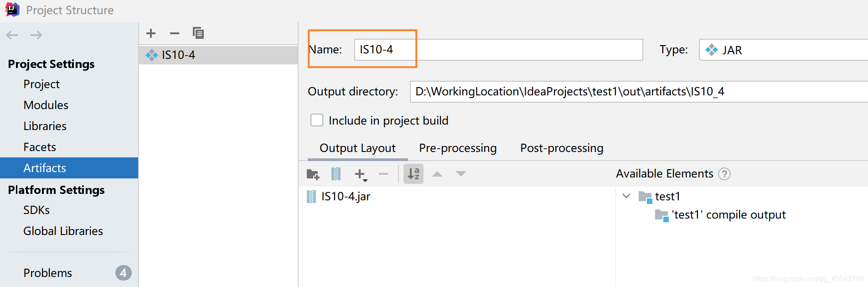
Task: Open Add Copy of dropdown button
Action: [361, 174]
